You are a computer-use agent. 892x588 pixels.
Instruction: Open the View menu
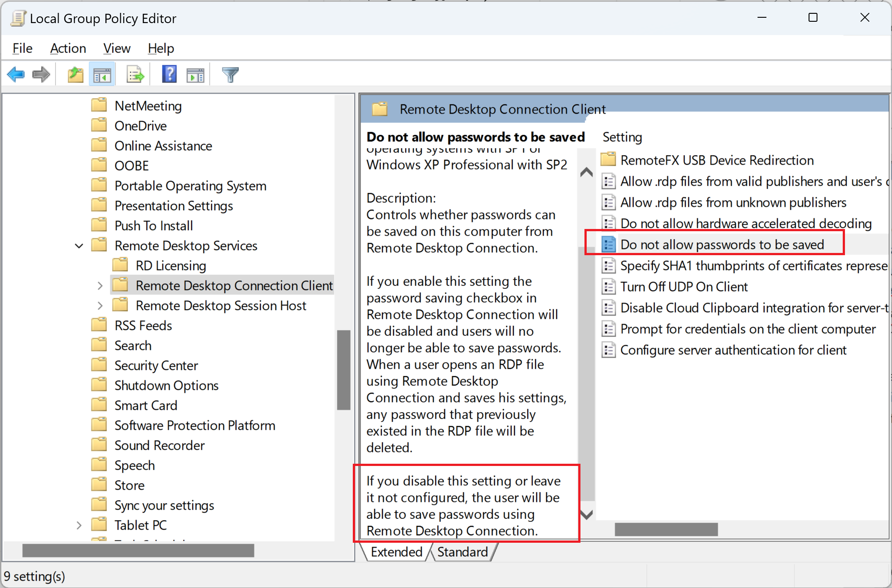click(x=117, y=48)
